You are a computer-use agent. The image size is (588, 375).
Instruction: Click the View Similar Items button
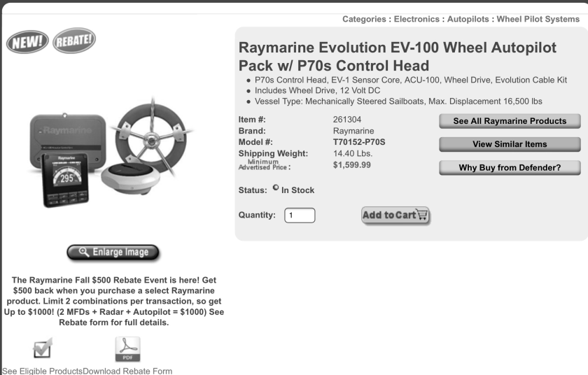[510, 144]
